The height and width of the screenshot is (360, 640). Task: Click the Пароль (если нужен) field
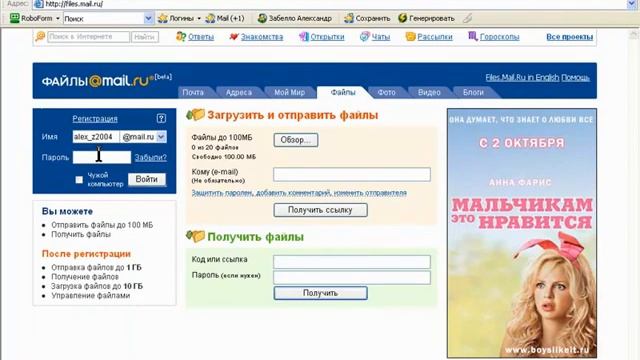click(352, 278)
